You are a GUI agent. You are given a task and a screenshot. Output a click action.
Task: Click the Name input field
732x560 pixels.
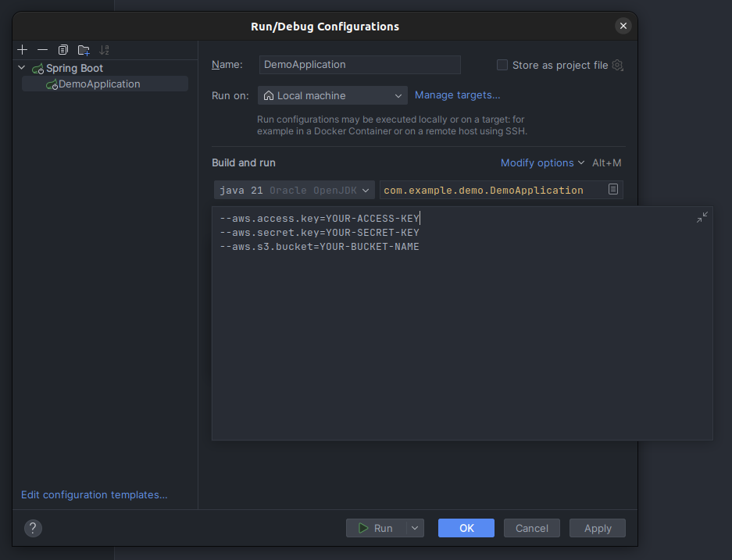360,65
